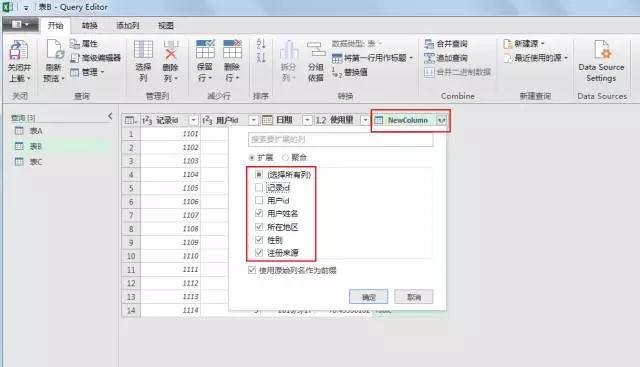The image size is (640, 367).
Task: Collapse the queries pane with the chevron
Action: click(110, 117)
